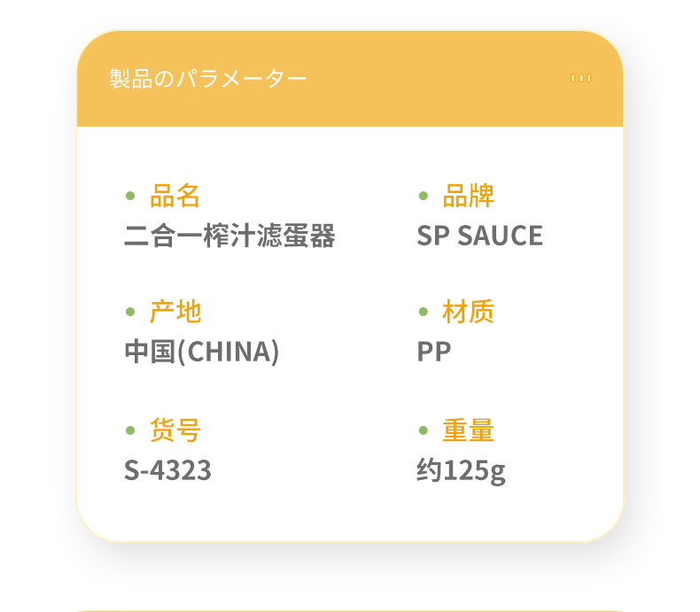Click the three-bar icon in the header
The image size is (700, 612).
coord(581,78)
